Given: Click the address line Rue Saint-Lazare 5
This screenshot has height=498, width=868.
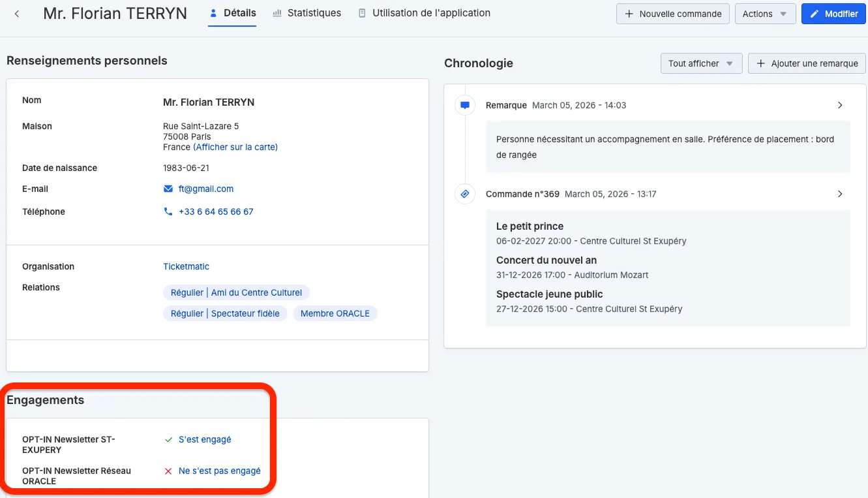Looking at the screenshot, I should pyautogui.click(x=201, y=127).
